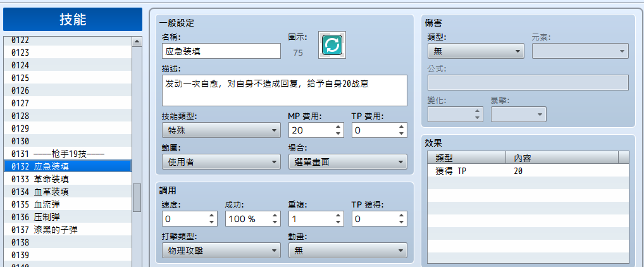Open the damage 類型 dropdown showing 無
The height and width of the screenshot is (267, 644).
(x=476, y=51)
